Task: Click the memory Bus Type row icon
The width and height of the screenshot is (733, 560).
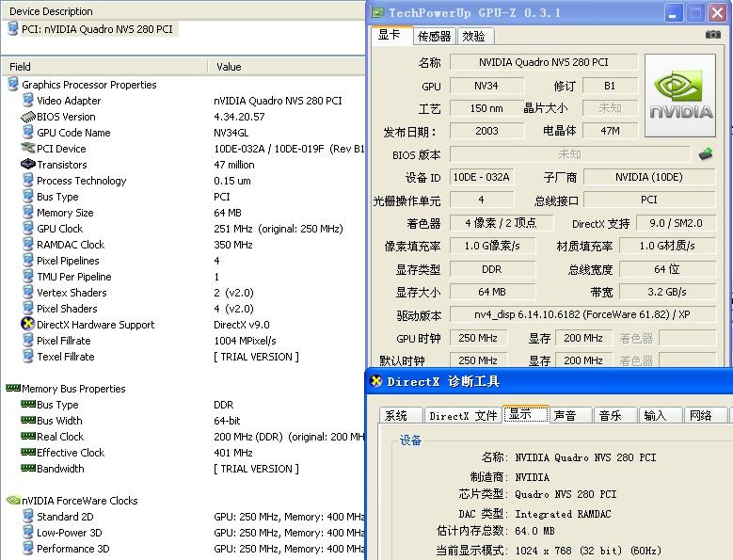Action: coord(28,404)
